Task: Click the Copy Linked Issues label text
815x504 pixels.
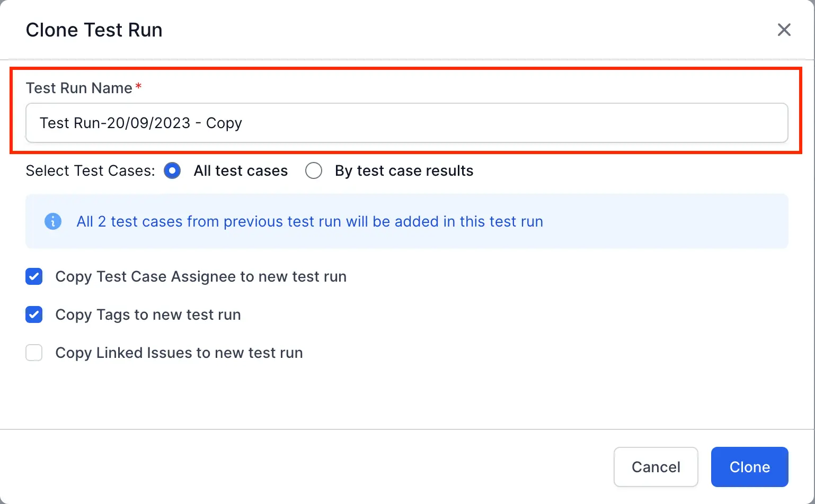Action: click(179, 353)
